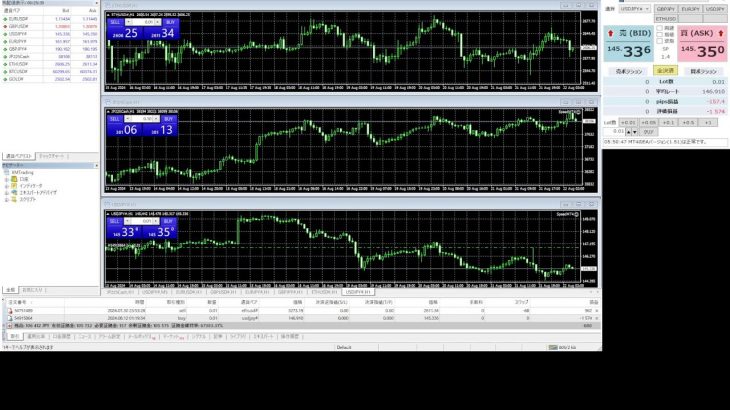Image resolution: width=730 pixels, height=410 pixels.
Task: Expand the インディケータ tree node in Navigator
Action: coord(5,185)
